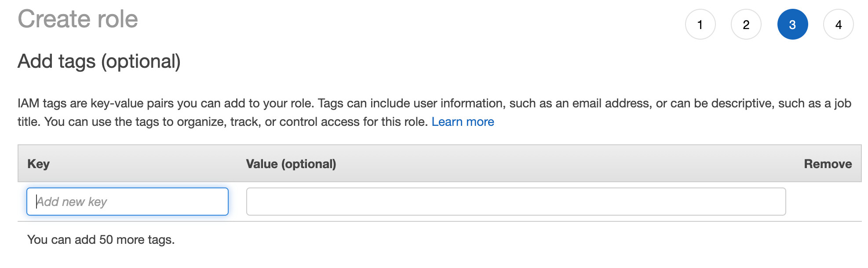This screenshot has width=868, height=268.
Task: Click the Key column header
Action: (39, 164)
